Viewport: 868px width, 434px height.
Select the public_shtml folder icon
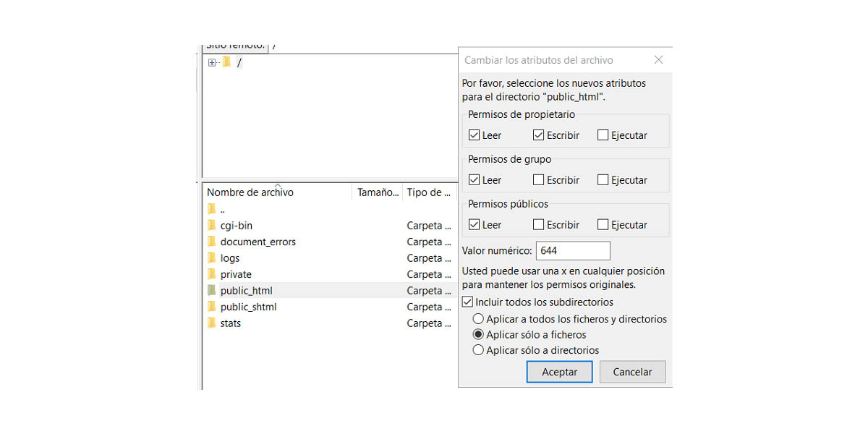pyautogui.click(x=211, y=307)
